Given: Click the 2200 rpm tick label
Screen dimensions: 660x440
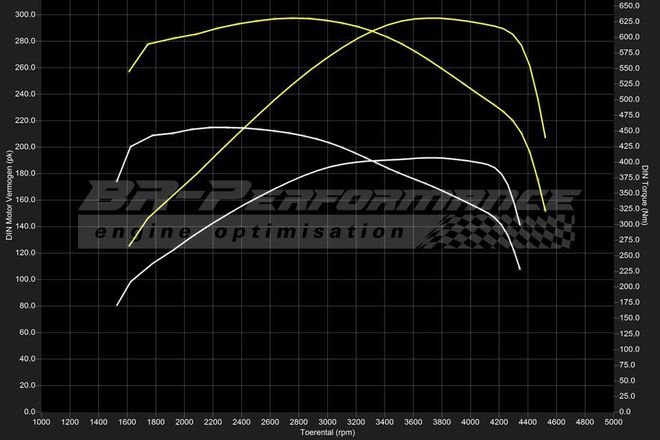Looking at the screenshot, I should pyautogui.click(x=214, y=422).
